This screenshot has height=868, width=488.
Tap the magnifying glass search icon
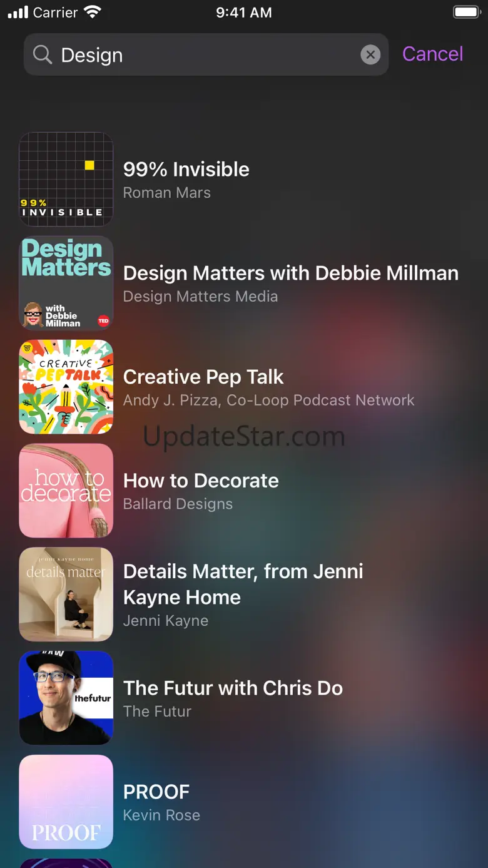tap(42, 55)
